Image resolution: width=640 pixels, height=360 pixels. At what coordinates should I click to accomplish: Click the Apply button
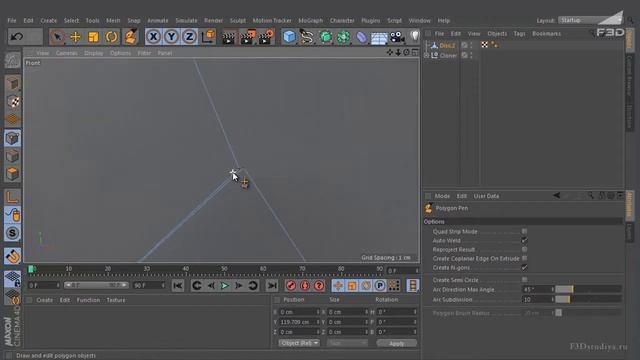[396, 343]
